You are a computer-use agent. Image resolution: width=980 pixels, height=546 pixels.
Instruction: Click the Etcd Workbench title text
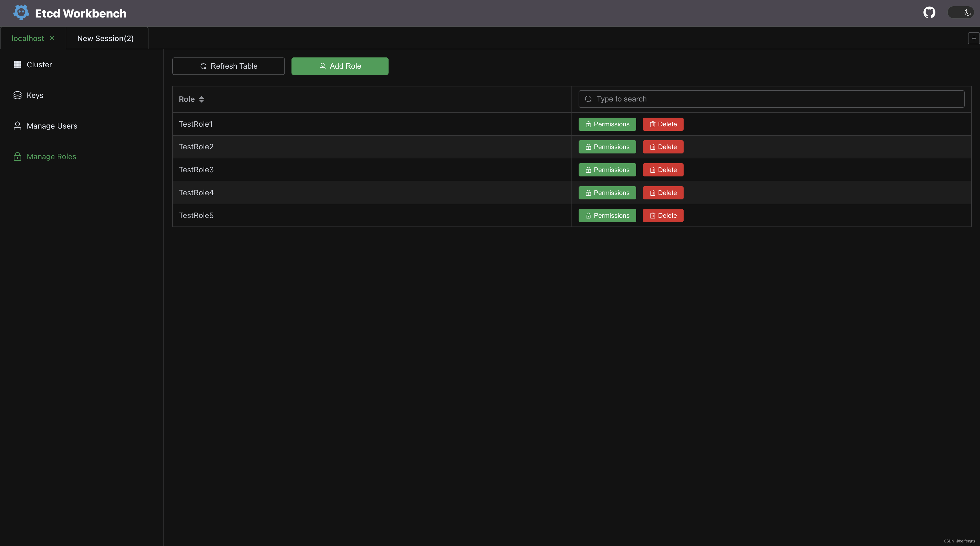pos(81,13)
